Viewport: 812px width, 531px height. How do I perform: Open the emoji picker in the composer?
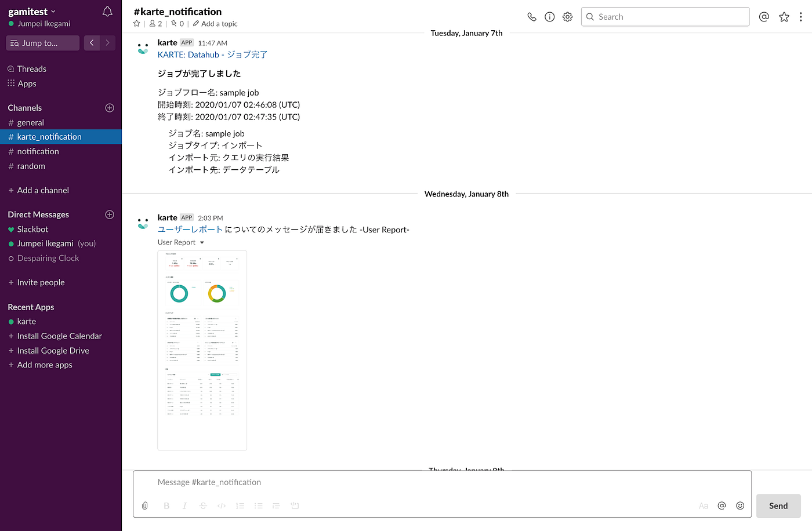(x=740, y=505)
